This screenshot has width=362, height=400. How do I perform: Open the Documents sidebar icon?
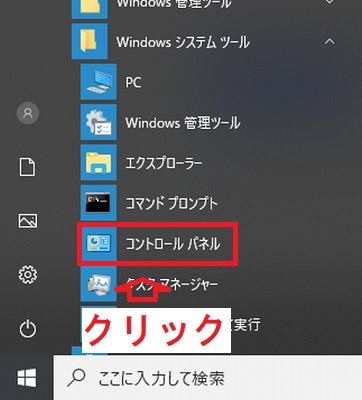pyautogui.click(x=28, y=167)
